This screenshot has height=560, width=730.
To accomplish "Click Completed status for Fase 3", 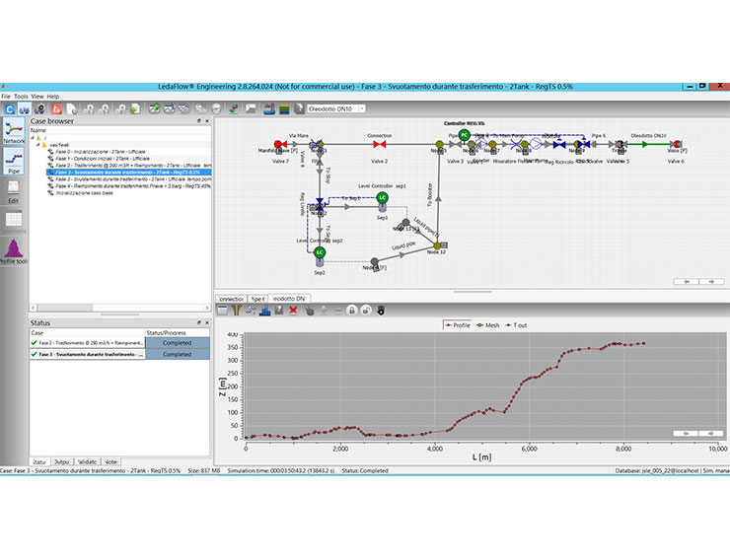I will (177, 354).
